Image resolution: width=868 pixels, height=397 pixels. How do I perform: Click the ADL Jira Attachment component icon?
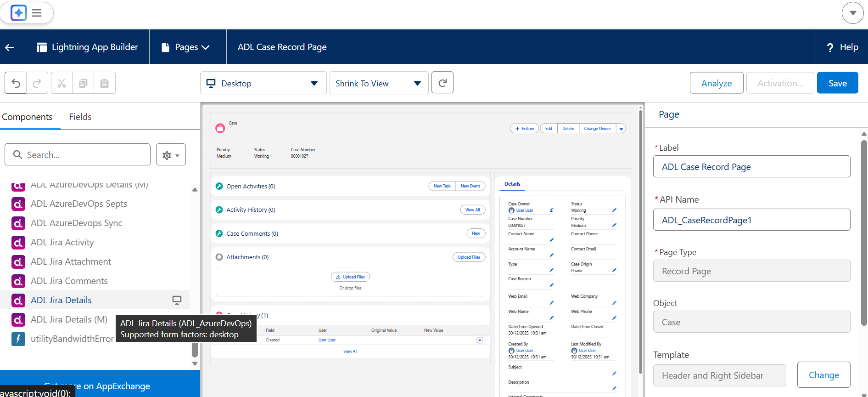coord(18,262)
